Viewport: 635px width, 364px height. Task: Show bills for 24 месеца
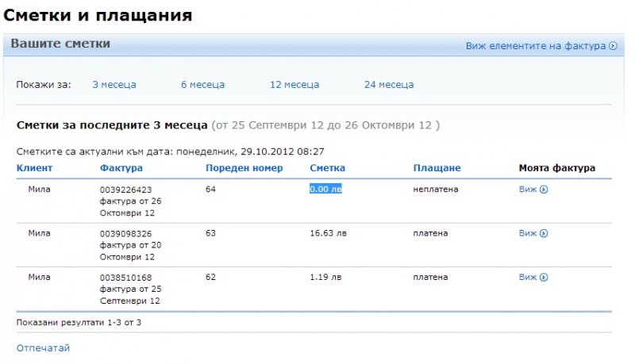pyautogui.click(x=389, y=85)
